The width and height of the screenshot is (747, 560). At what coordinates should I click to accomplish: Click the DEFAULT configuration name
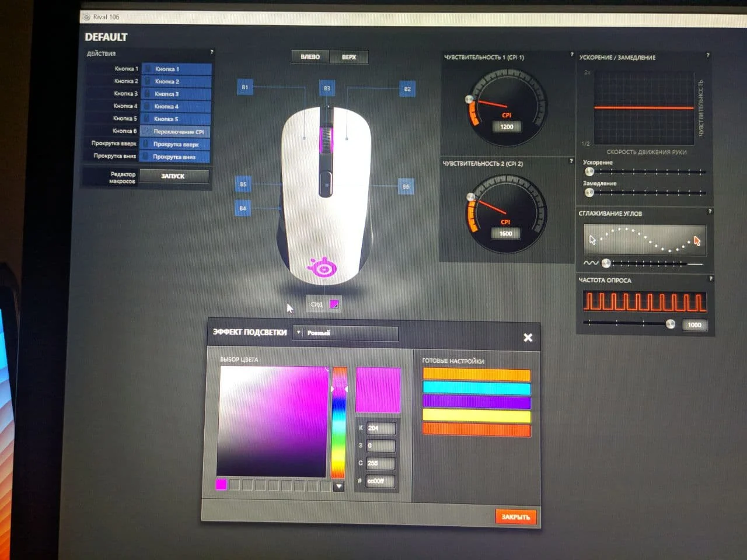(106, 37)
